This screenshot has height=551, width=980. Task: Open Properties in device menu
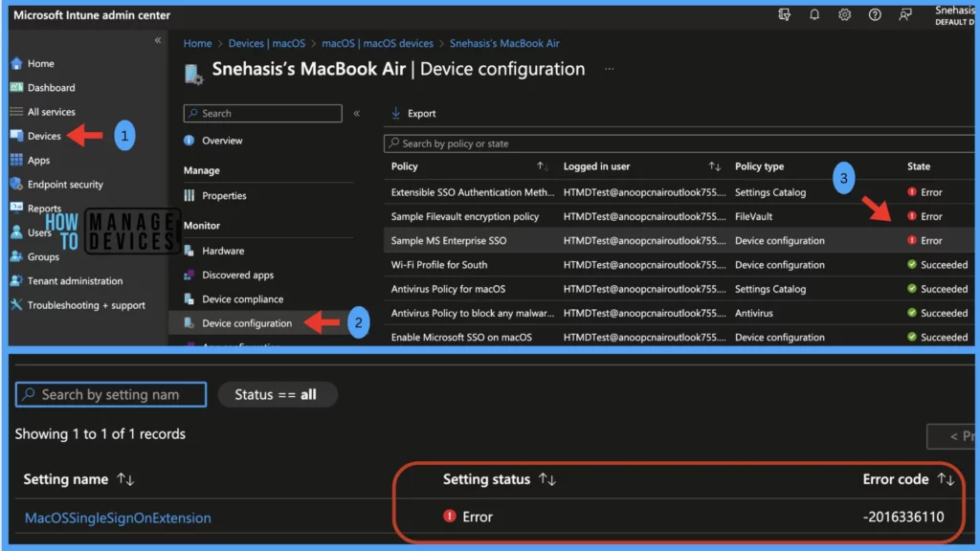[224, 195]
